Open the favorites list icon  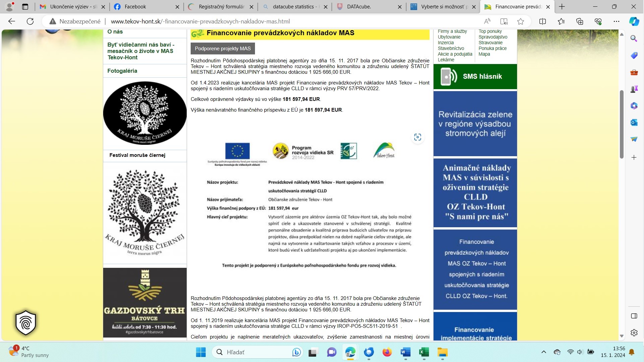(x=561, y=21)
